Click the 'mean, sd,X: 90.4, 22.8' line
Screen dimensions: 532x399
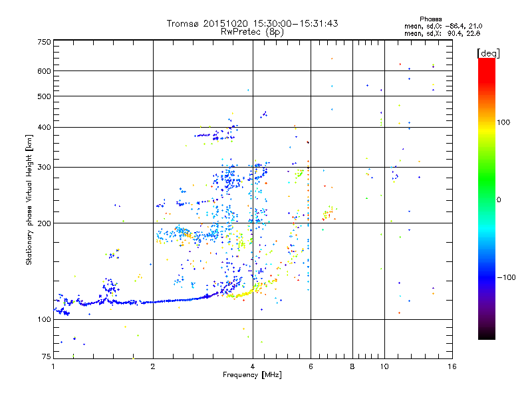(x=442, y=33)
